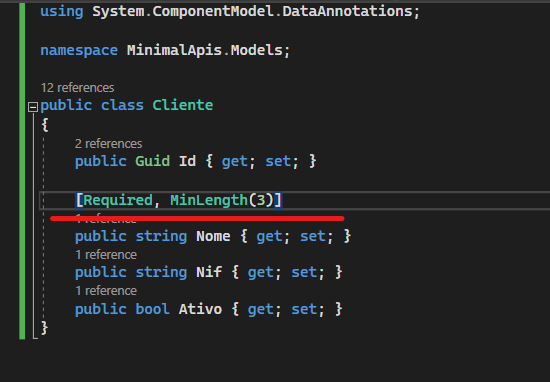The width and height of the screenshot is (550, 382).
Task: Click the Nome property name
Action: point(213,236)
